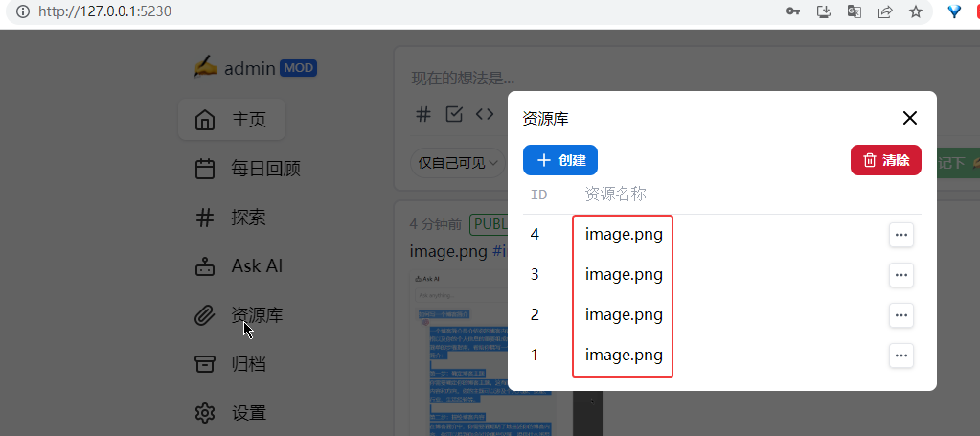Image resolution: width=980 pixels, height=436 pixels.
Task: Open the more menu for resource ID 3
Action: [900, 275]
